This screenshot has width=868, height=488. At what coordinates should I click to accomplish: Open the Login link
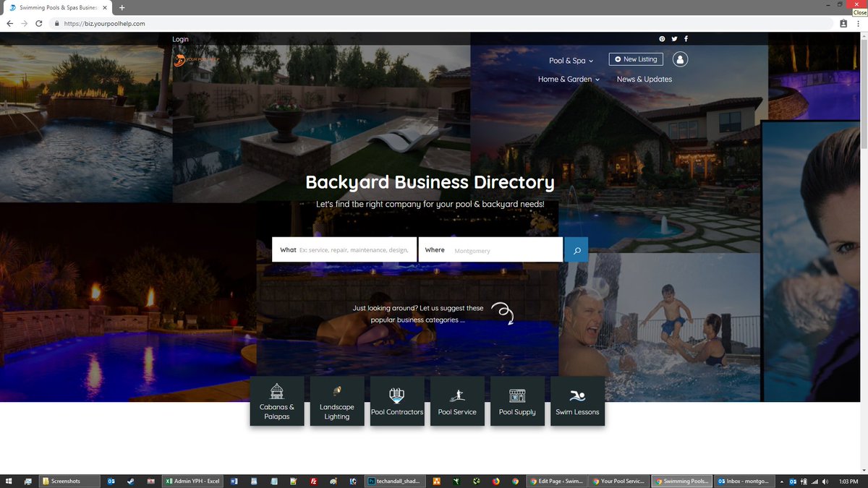pyautogui.click(x=179, y=39)
